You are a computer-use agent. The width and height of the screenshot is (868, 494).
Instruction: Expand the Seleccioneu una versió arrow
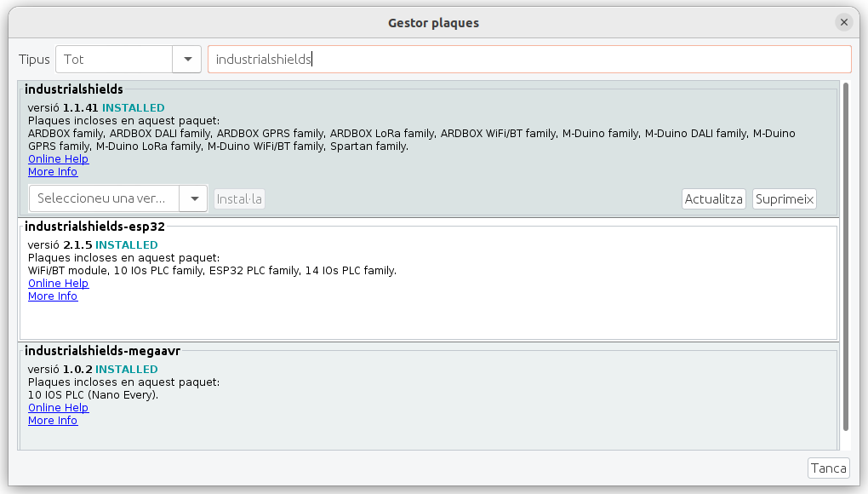coord(194,198)
